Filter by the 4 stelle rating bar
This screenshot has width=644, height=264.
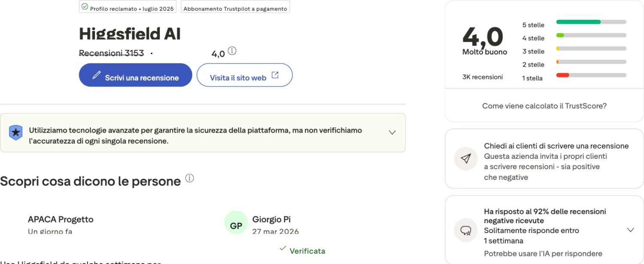[591, 35]
